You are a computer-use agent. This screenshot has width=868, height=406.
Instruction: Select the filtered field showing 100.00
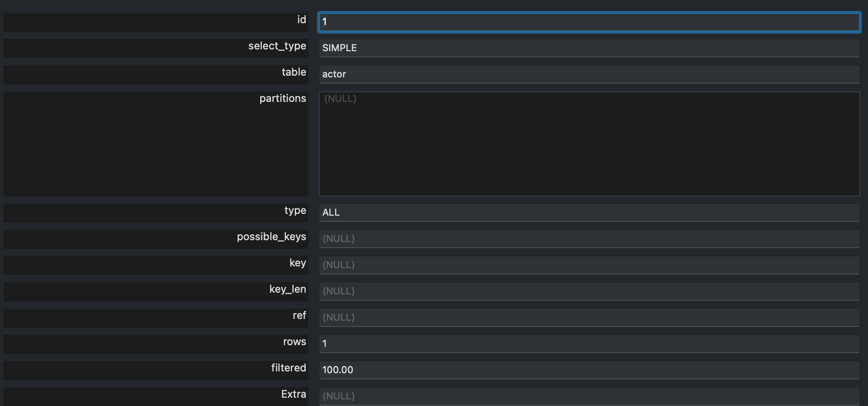pos(589,370)
